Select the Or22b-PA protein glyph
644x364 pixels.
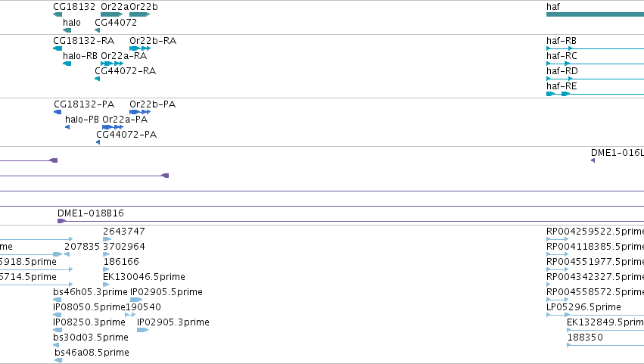pyautogui.click(x=140, y=112)
